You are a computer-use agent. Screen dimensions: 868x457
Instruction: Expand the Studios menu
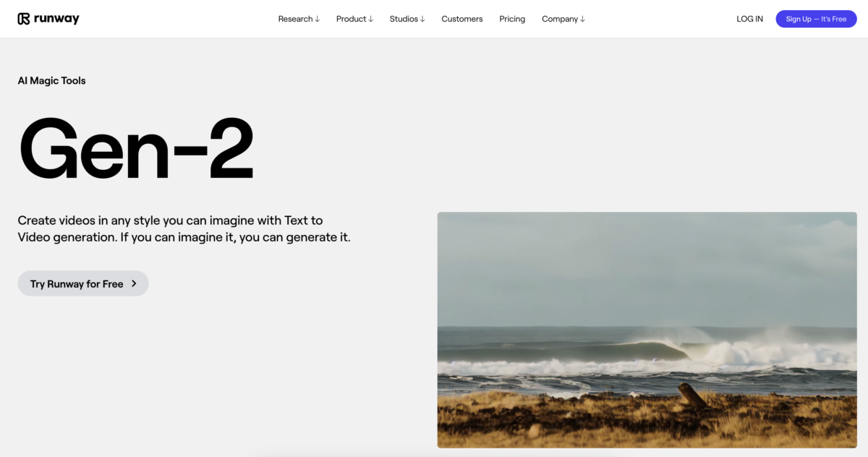tap(407, 19)
